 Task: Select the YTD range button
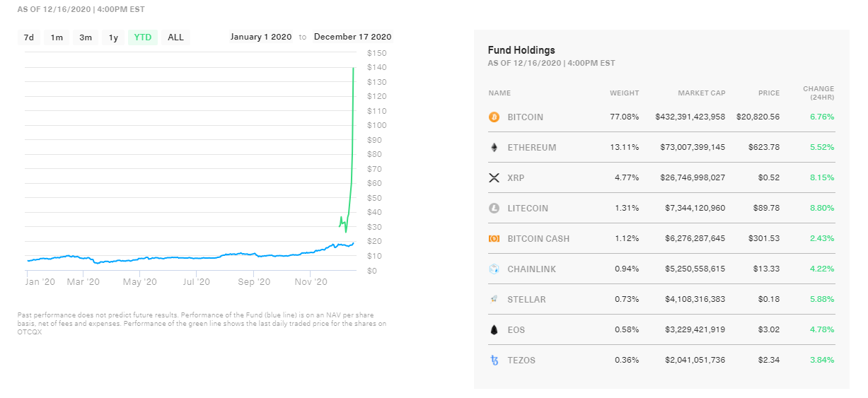click(x=143, y=37)
